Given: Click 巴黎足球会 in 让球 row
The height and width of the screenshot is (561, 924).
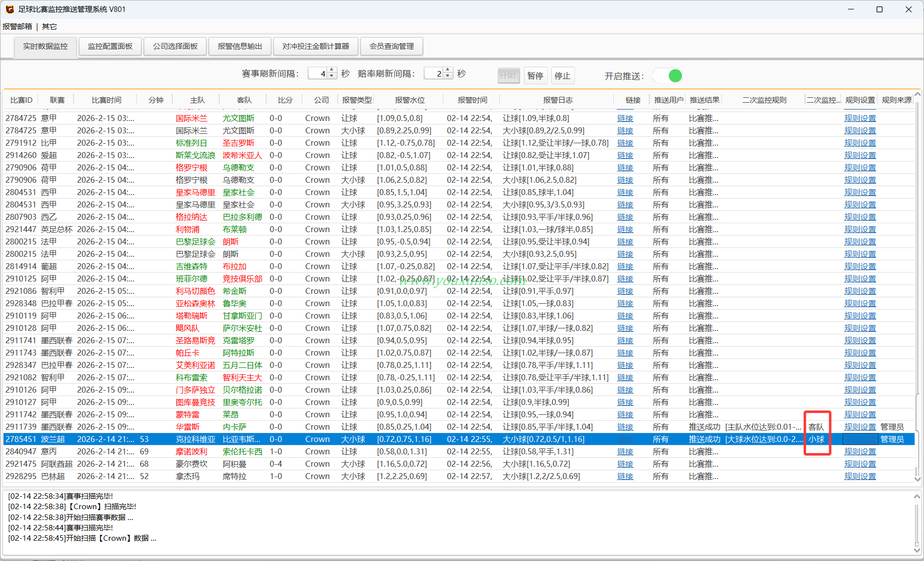Looking at the screenshot, I should pyautogui.click(x=196, y=242).
